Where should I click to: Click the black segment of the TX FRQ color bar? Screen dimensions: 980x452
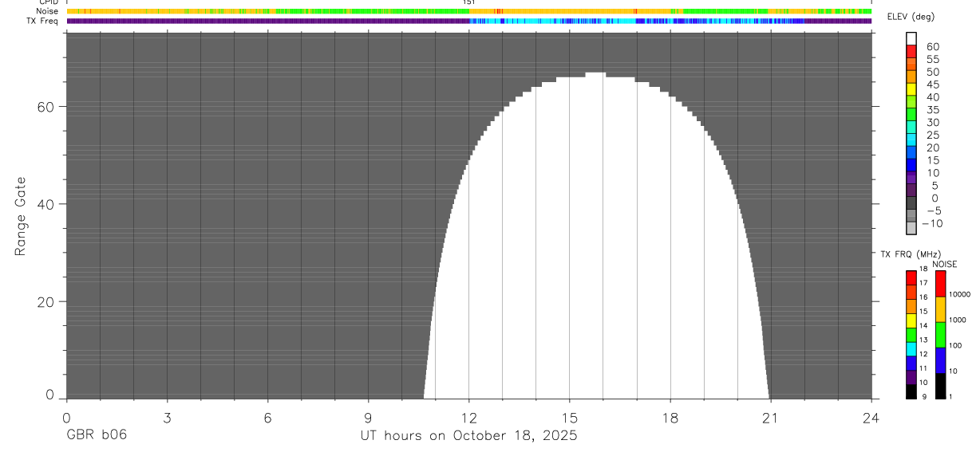click(911, 391)
